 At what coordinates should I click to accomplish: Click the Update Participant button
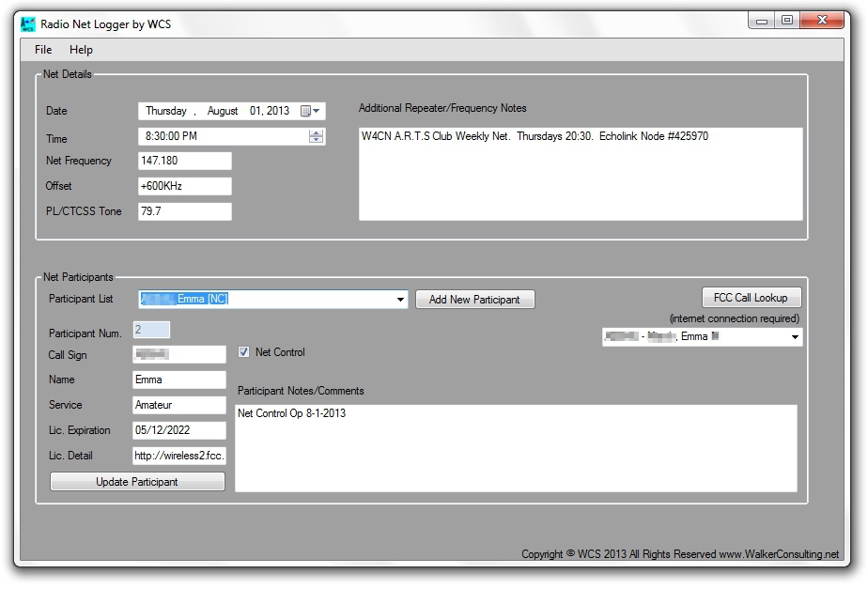coord(137,482)
